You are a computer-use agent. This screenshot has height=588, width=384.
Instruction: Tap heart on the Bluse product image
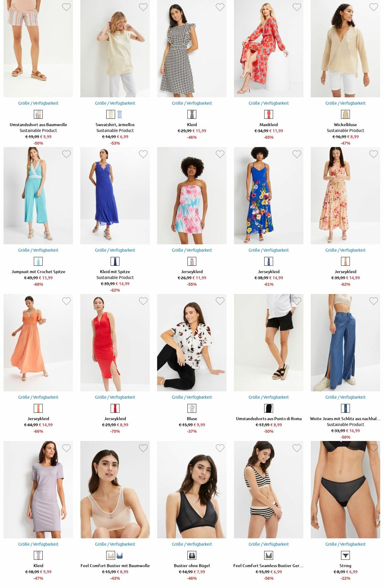[x=220, y=301]
